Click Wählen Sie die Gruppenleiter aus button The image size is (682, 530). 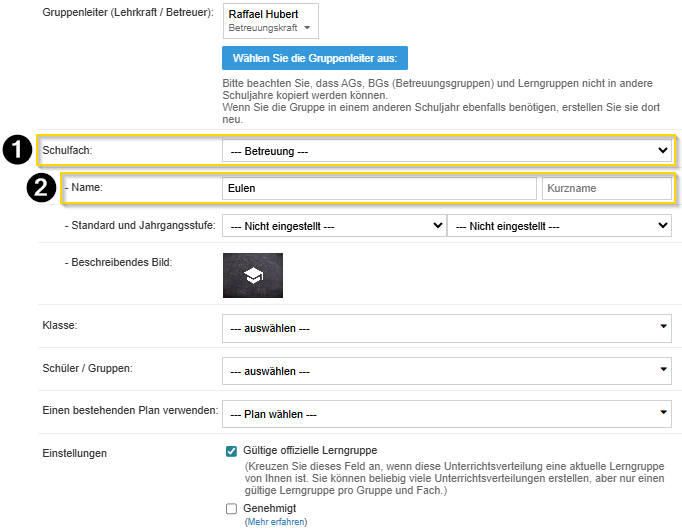[x=315, y=57]
